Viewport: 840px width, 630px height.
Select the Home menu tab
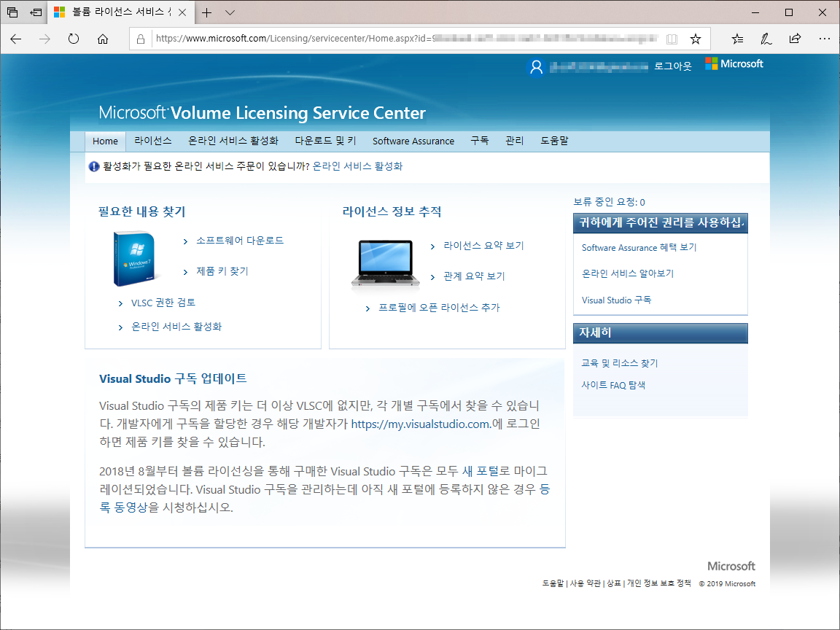point(105,141)
